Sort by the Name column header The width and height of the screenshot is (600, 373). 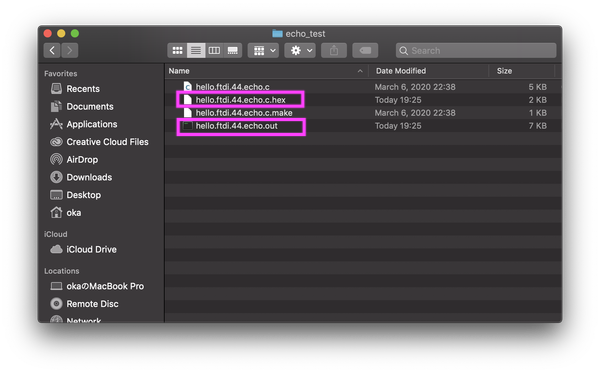[179, 71]
